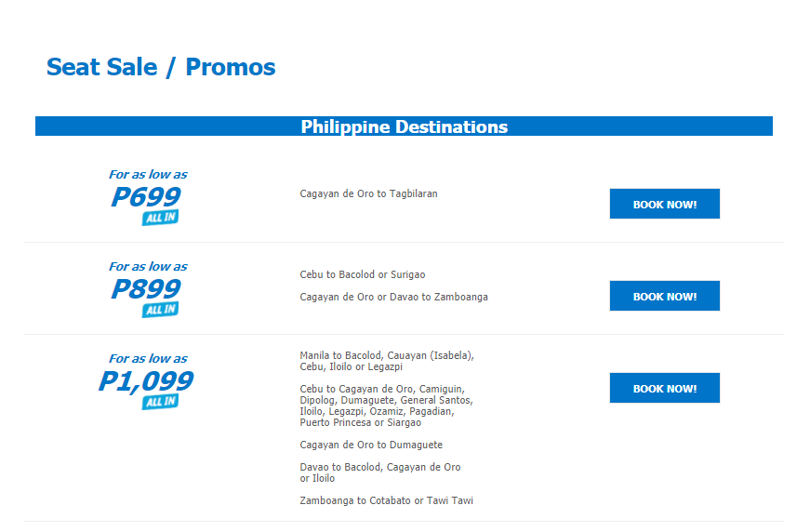Viewport: 810px width, 532px height.
Task: Click For as low as text above P1,099
Action: (x=148, y=358)
